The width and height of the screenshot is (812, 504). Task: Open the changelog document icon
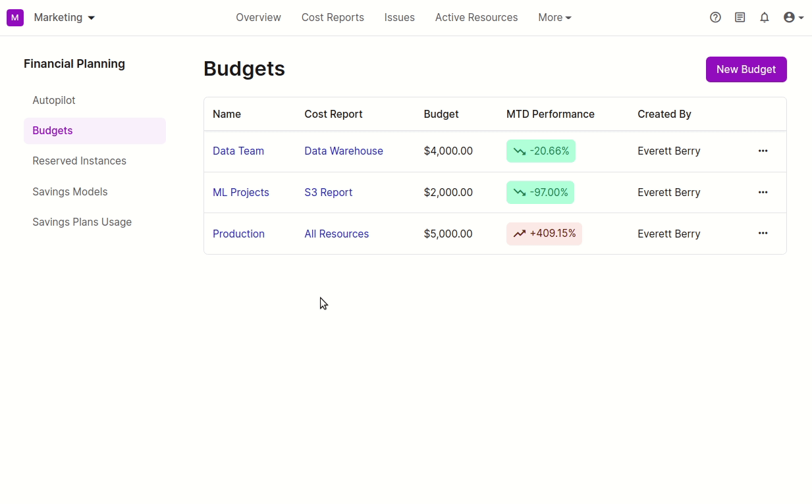tap(740, 18)
